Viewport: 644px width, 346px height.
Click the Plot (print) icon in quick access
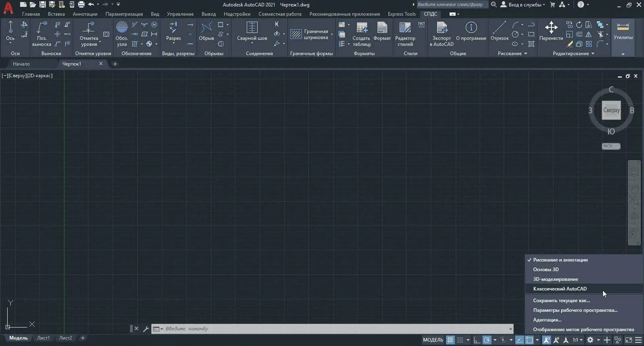click(x=81, y=4)
